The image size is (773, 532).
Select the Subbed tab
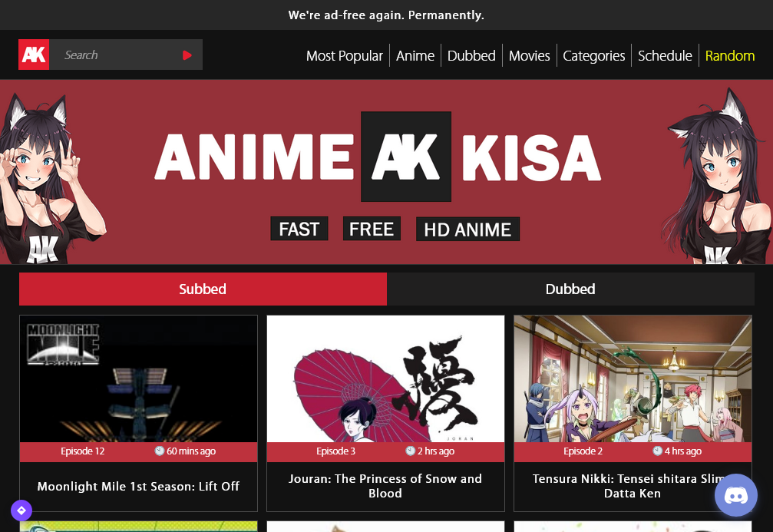pyautogui.click(x=203, y=289)
